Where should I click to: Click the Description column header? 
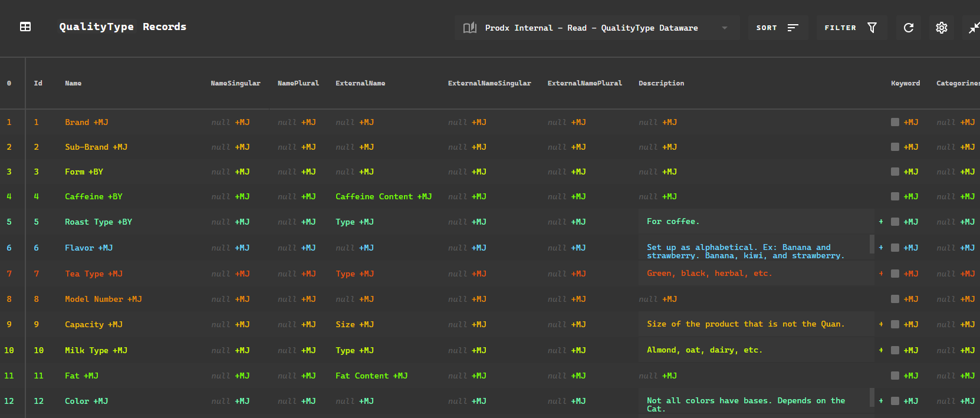pyautogui.click(x=662, y=83)
